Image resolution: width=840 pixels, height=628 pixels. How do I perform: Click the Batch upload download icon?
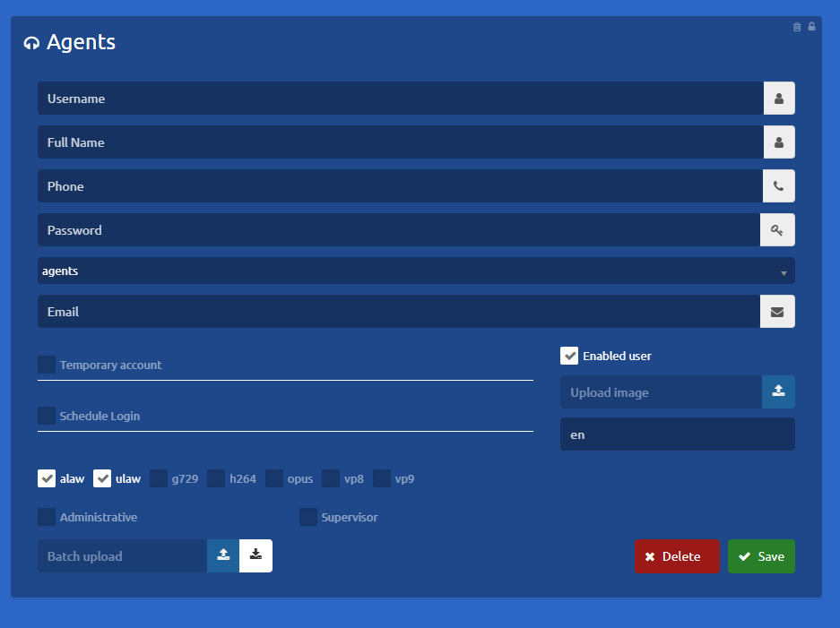[x=255, y=555]
